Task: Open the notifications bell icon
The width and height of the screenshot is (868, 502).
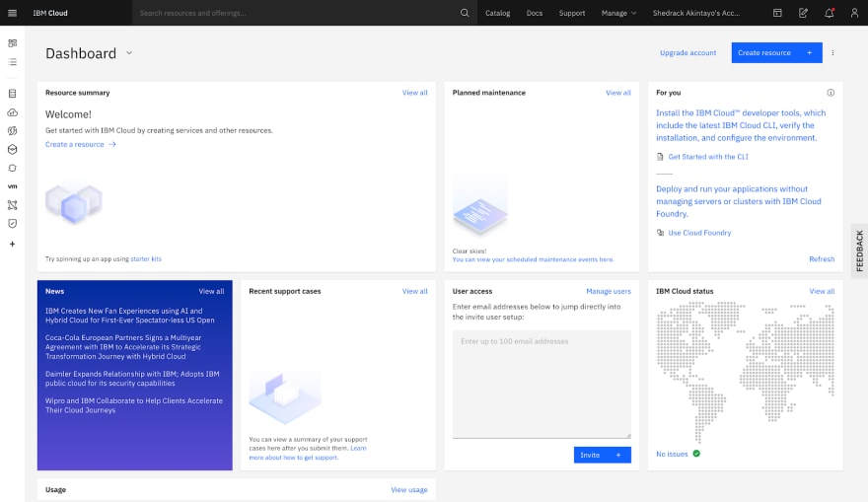Action: click(x=830, y=13)
